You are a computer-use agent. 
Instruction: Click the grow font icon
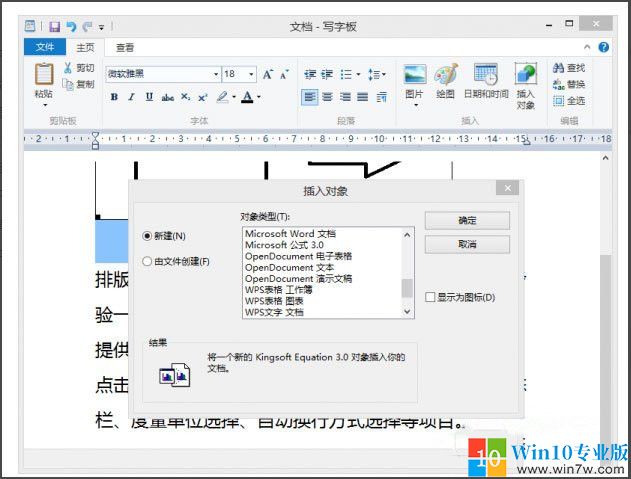(x=268, y=74)
